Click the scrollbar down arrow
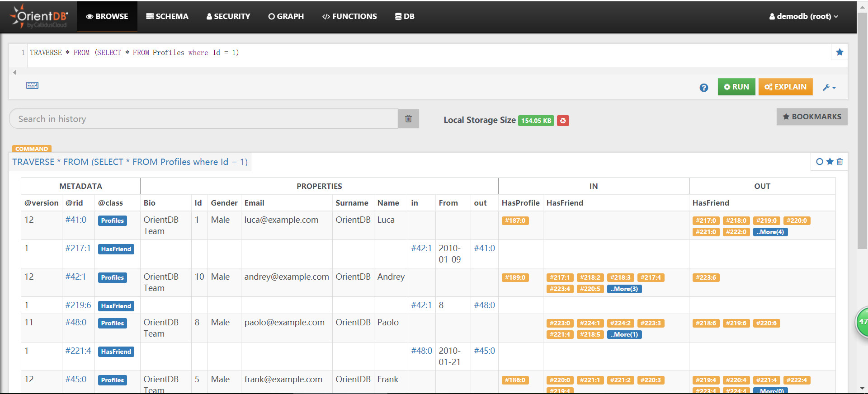 [862, 388]
